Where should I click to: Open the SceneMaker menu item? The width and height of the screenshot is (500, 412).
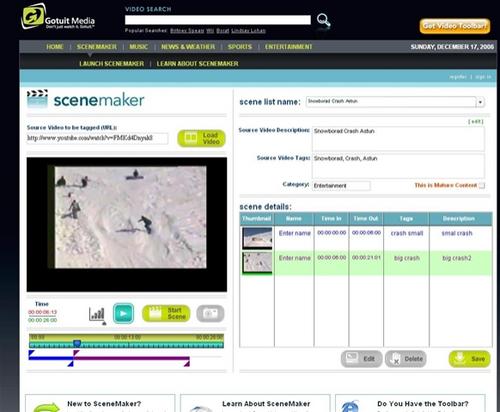(97, 47)
